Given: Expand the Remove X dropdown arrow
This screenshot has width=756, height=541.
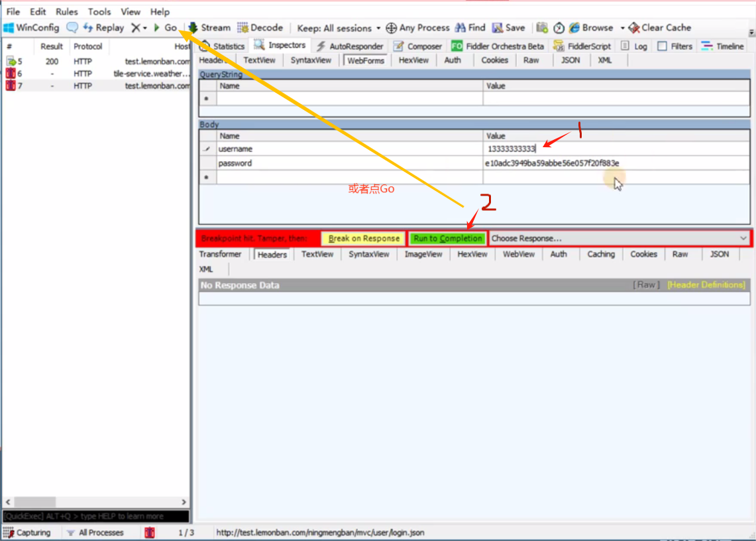Looking at the screenshot, I should pos(144,28).
